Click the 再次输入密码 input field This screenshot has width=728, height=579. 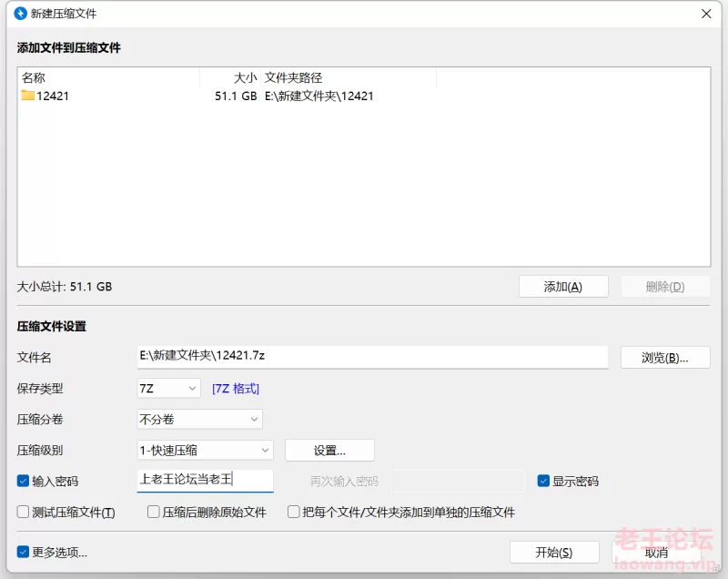pos(459,481)
